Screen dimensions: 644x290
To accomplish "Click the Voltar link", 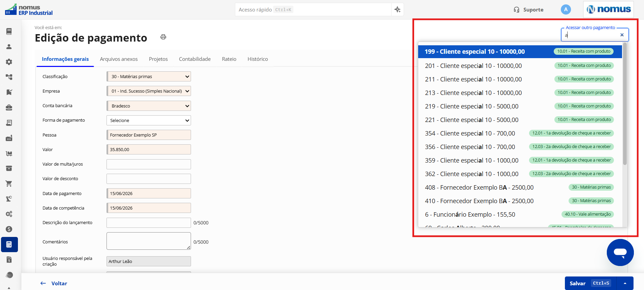I will pyautogui.click(x=54, y=283).
